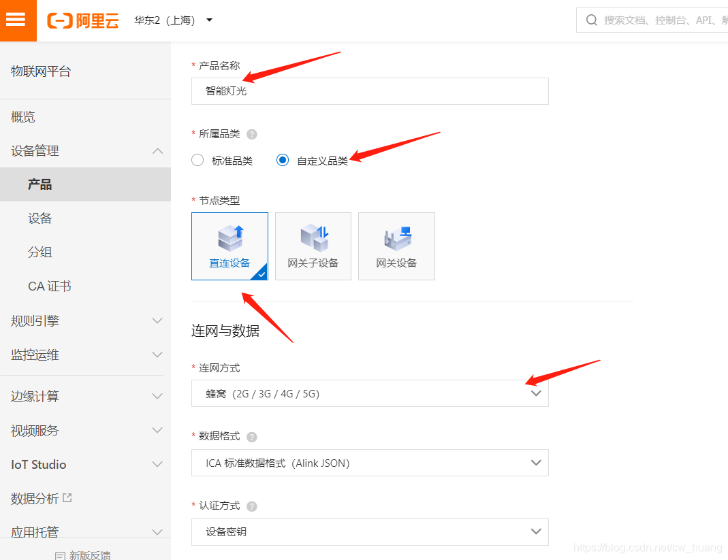Select 产品 in the sidebar
The width and height of the screenshot is (728, 560).
click(x=85, y=184)
